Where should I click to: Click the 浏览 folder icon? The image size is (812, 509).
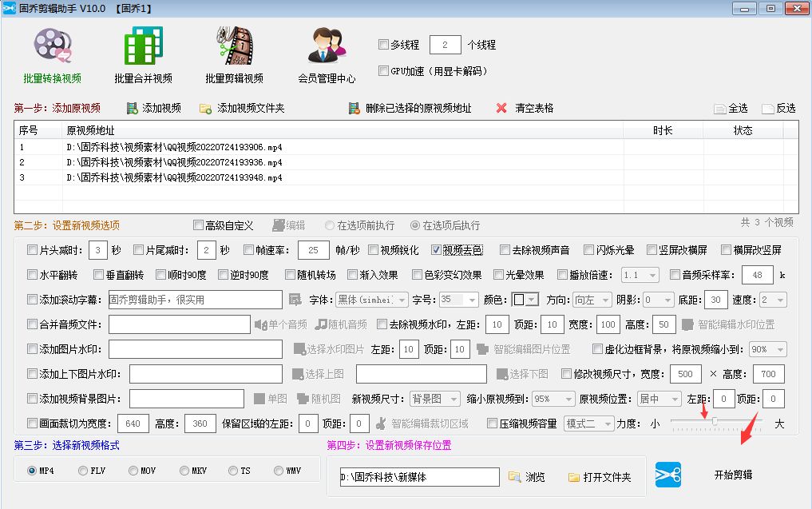point(514,477)
